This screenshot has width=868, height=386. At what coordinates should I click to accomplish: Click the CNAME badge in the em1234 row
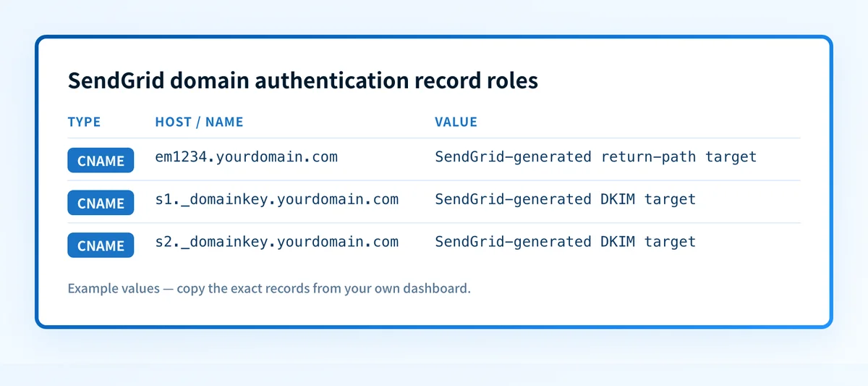coord(101,161)
